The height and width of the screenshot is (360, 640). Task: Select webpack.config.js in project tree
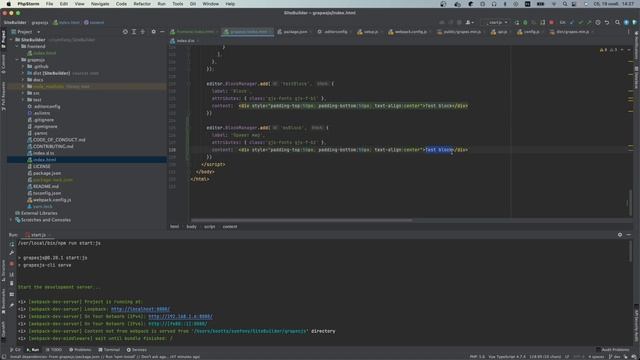(52, 200)
